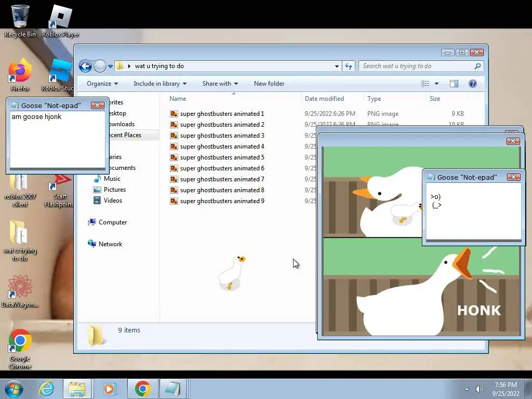
Task: Select the PNG icon of 'super ghostbusters animated 1'
Action: point(174,114)
